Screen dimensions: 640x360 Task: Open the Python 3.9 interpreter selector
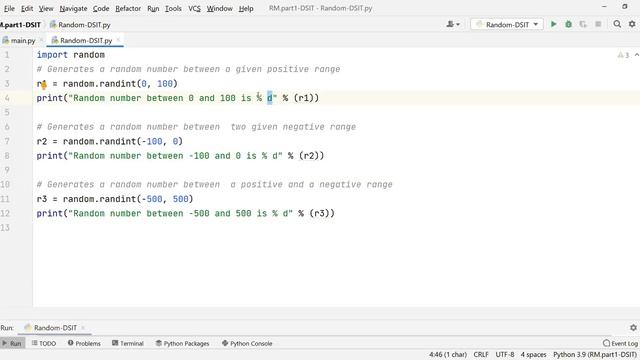[x=595, y=355]
